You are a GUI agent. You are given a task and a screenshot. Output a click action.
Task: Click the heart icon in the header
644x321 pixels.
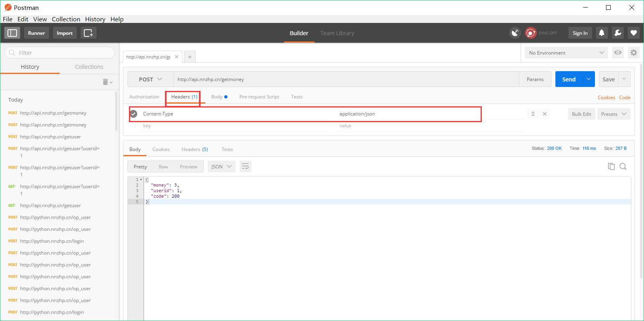(x=634, y=33)
